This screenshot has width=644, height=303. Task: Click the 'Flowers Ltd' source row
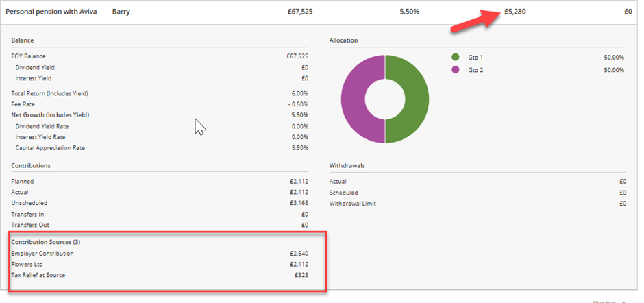point(160,264)
